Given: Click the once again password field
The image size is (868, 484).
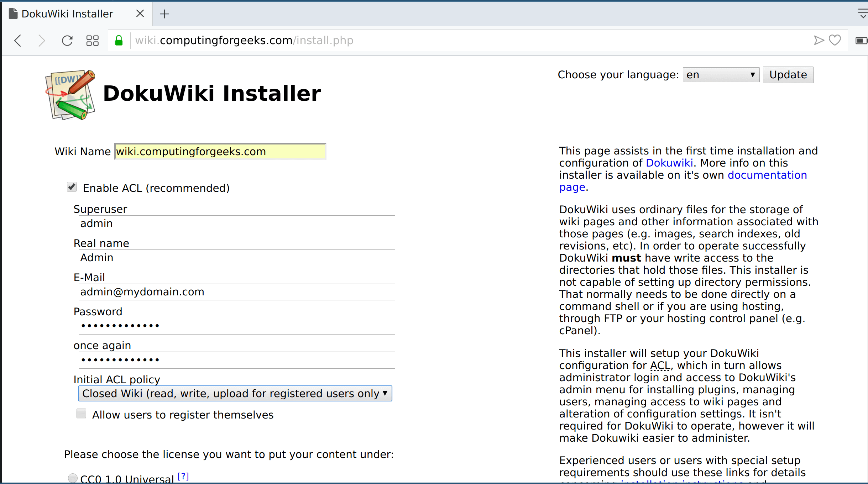Looking at the screenshot, I should coord(236,360).
